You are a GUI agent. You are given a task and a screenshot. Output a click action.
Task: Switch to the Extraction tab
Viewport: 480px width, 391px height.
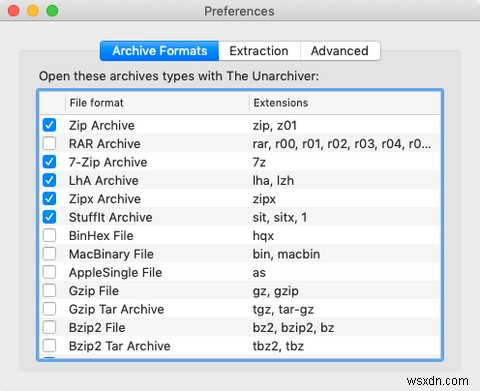tap(259, 51)
